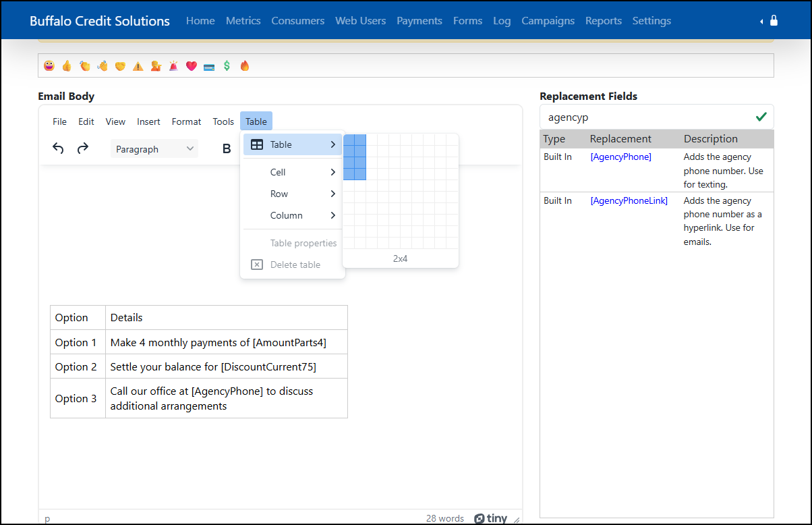
Task: Open the Reports page
Action: [x=604, y=21]
